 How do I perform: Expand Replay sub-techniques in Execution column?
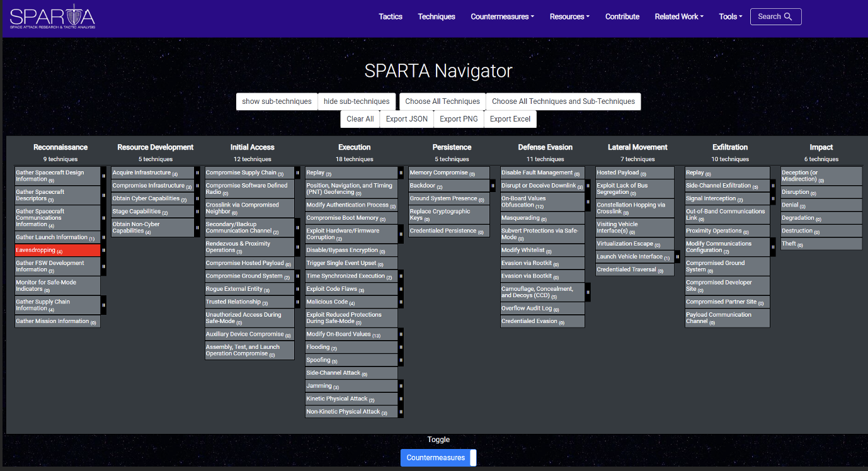tap(401, 173)
